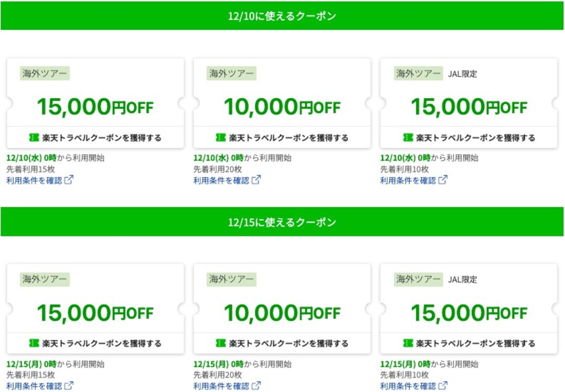Viewport: 565px width, 392px height.
Task: Acquire the 12/15 JAL限定 15,000円OFF coupon
Action: 468,343
